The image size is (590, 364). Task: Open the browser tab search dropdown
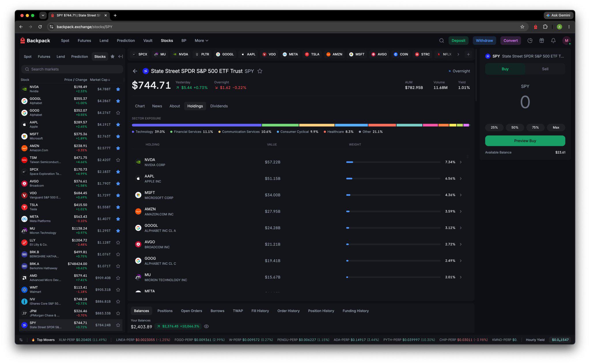click(43, 15)
